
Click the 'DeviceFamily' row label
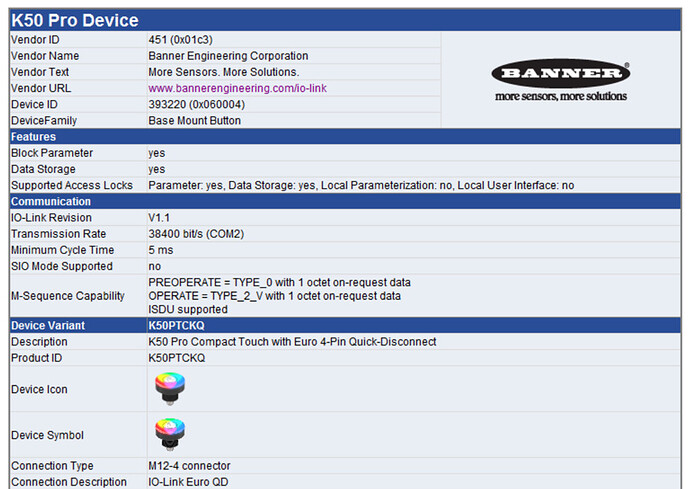tap(44, 121)
